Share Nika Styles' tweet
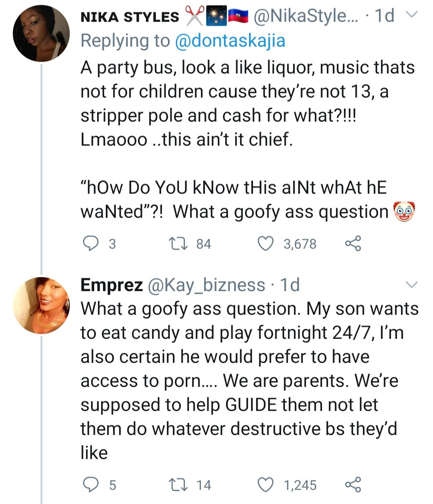The image size is (433, 504). 353,243
